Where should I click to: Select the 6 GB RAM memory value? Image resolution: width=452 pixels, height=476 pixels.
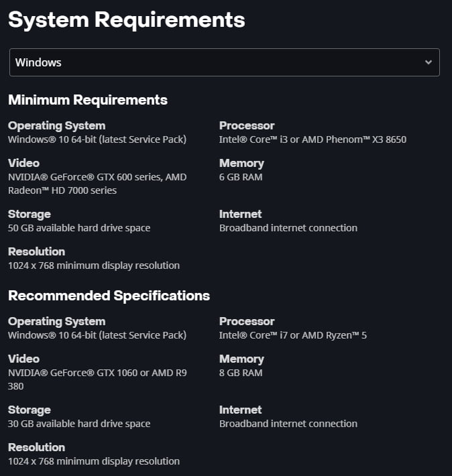241,177
